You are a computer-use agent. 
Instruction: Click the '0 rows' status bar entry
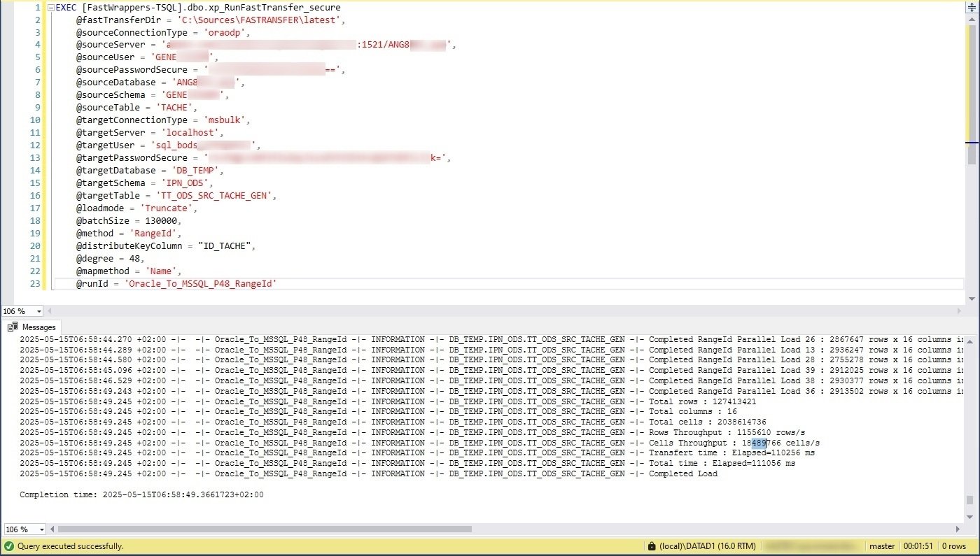(954, 546)
